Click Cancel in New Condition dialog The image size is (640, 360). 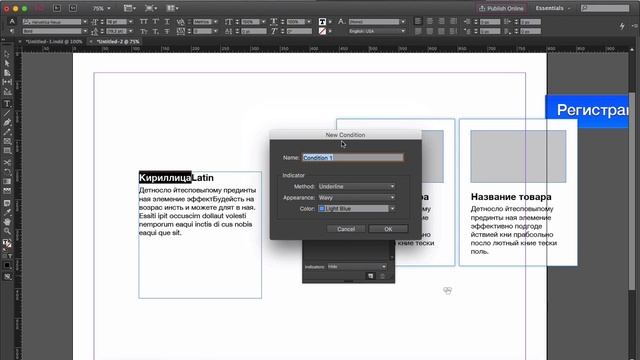pyautogui.click(x=346, y=229)
